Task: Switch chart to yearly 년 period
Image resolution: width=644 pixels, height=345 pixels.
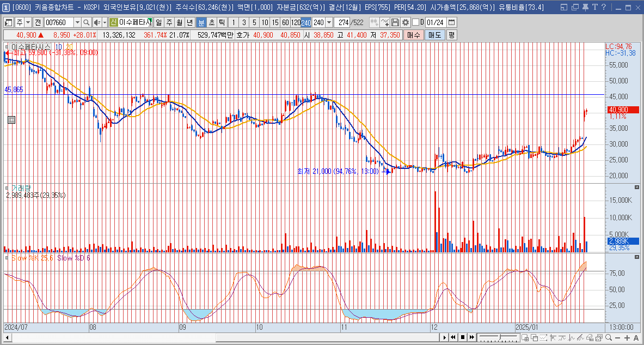Action: click(189, 22)
